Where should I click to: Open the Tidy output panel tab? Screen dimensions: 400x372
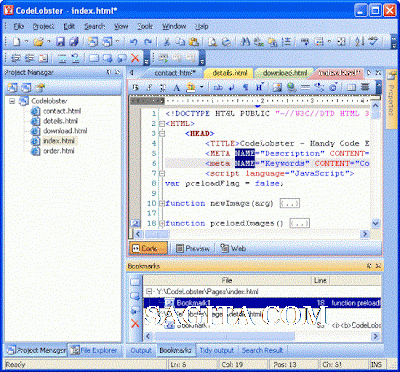217,350
